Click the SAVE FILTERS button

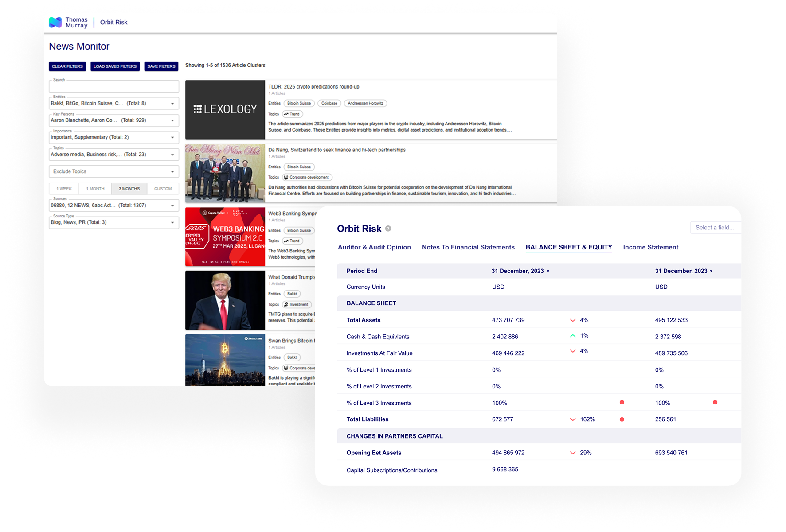[161, 66]
